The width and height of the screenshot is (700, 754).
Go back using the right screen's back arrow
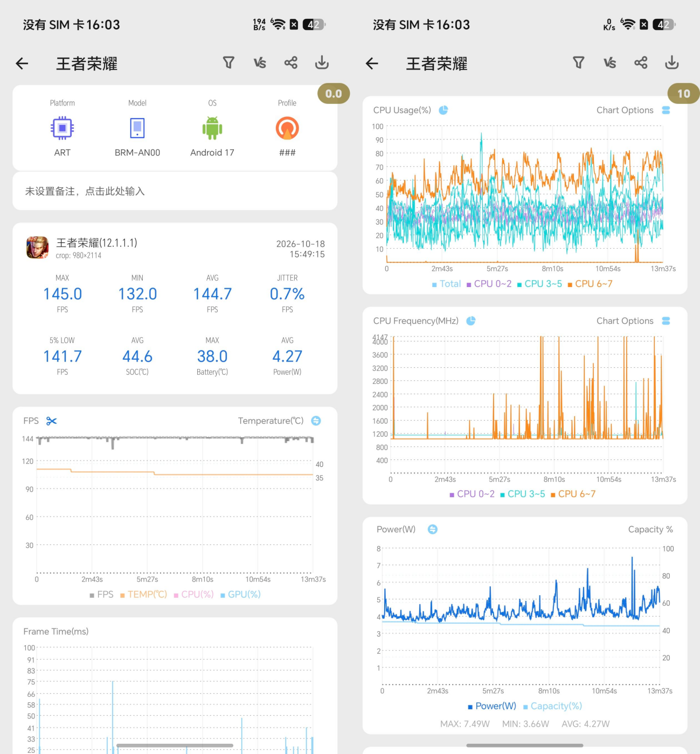[372, 64]
